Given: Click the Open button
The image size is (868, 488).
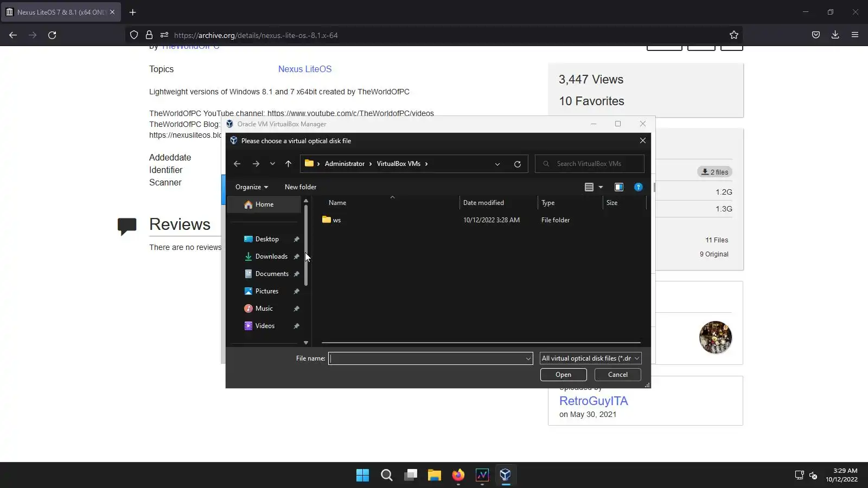Looking at the screenshot, I should coord(563,375).
